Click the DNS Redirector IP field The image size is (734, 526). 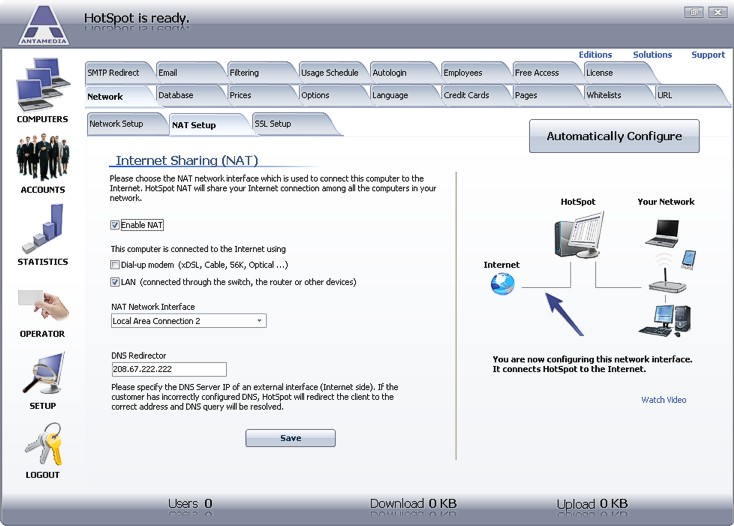[169, 369]
